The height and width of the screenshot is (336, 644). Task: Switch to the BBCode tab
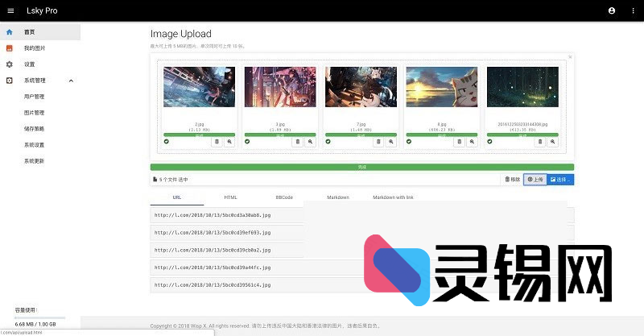coord(284,197)
